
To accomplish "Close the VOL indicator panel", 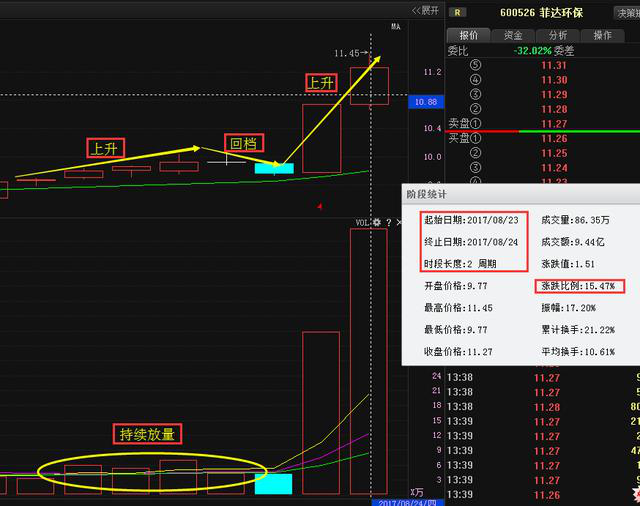I will point(397,222).
